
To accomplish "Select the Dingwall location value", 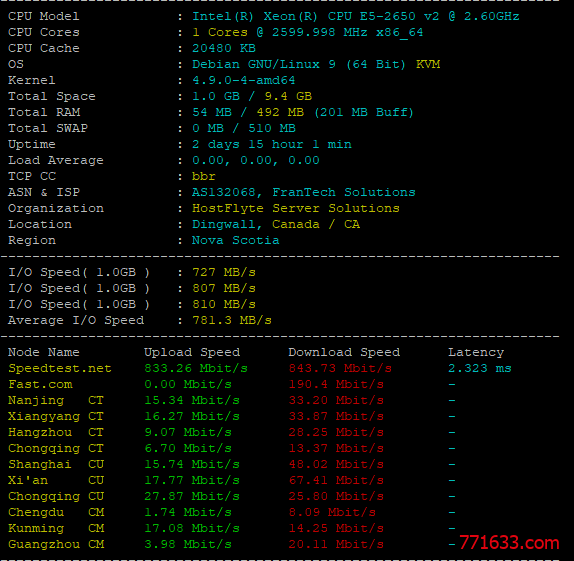I will [223, 224].
